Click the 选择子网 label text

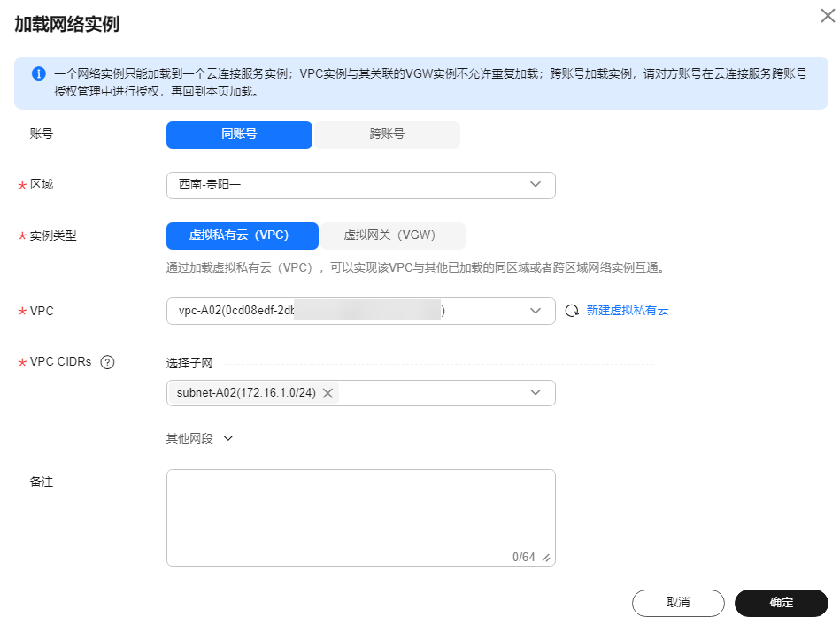[189, 364]
